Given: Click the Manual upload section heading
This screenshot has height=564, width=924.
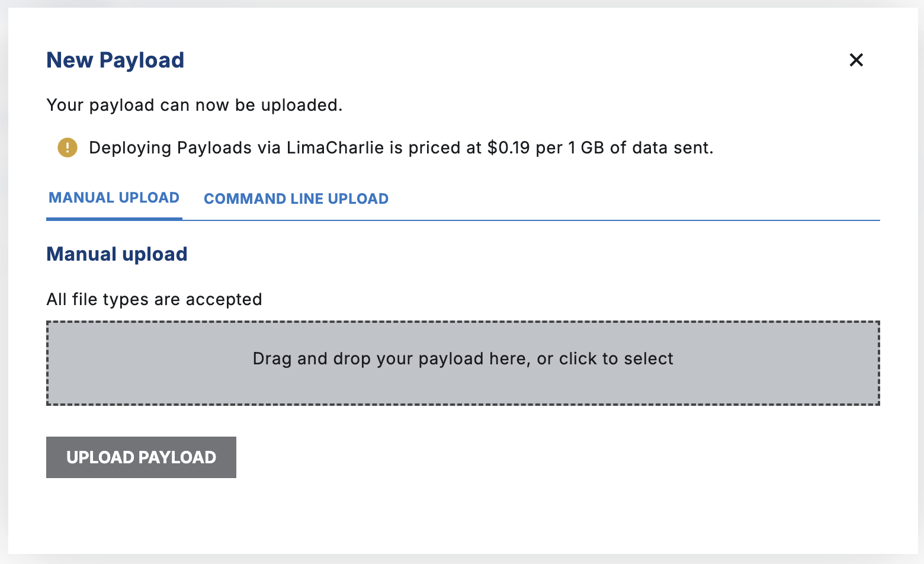Looking at the screenshot, I should click(117, 254).
